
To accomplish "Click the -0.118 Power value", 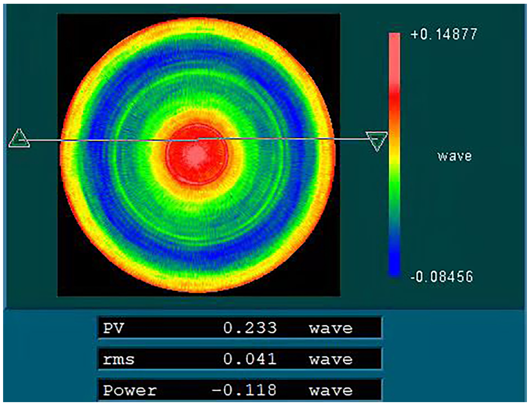I will 244,390.
